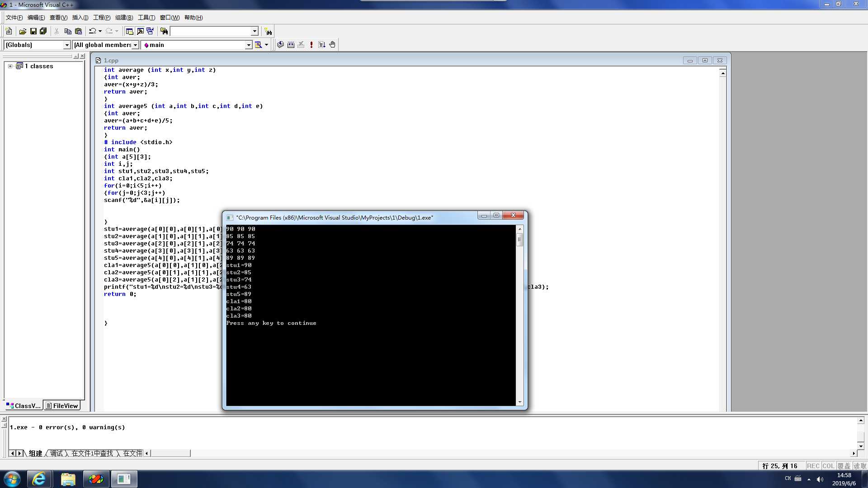This screenshot has width=868, height=488.
Task: Open the Windows Start menu
Action: point(12,479)
